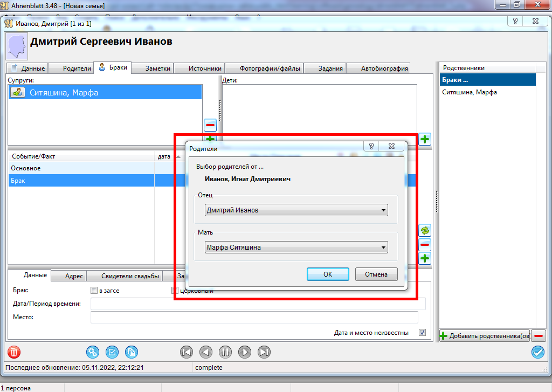Open the Фотографии/файлы tab

(264, 68)
